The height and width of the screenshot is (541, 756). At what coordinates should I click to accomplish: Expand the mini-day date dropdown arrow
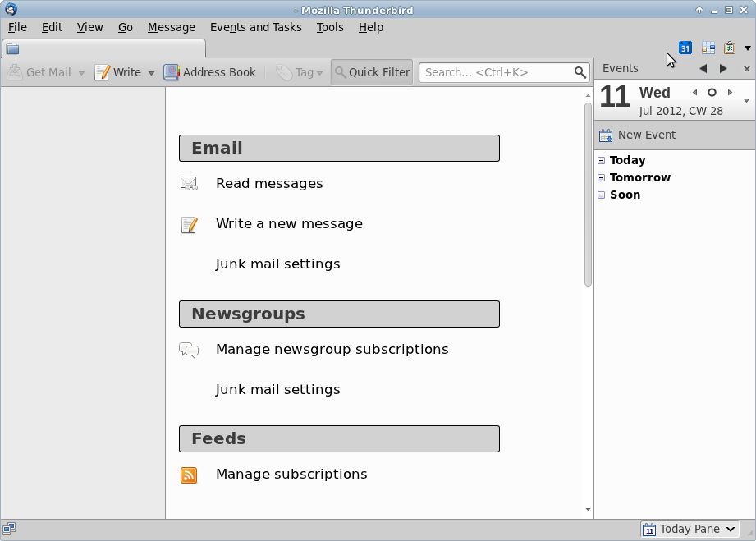[746, 101]
